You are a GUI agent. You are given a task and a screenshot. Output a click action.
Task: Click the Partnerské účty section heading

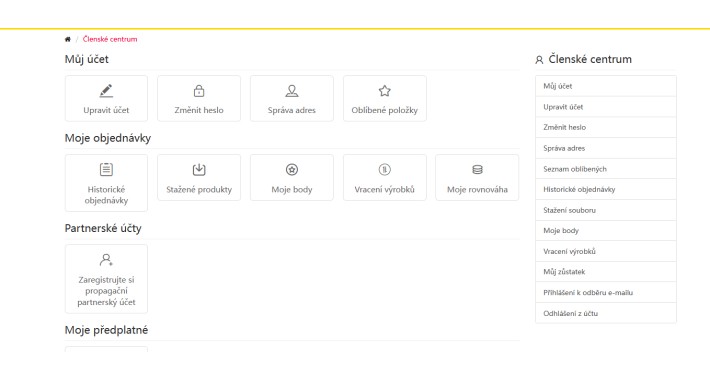(103, 228)
